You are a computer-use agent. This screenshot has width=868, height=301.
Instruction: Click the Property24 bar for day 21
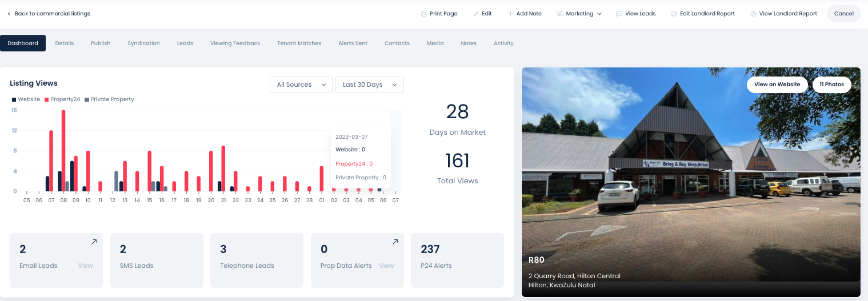[x=223, y=168]
